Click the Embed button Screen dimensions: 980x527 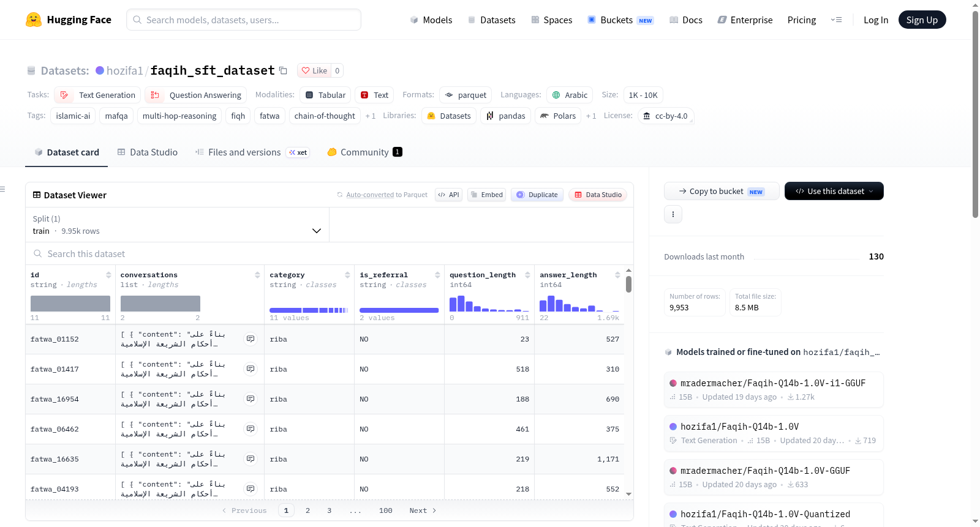(486, 195)
